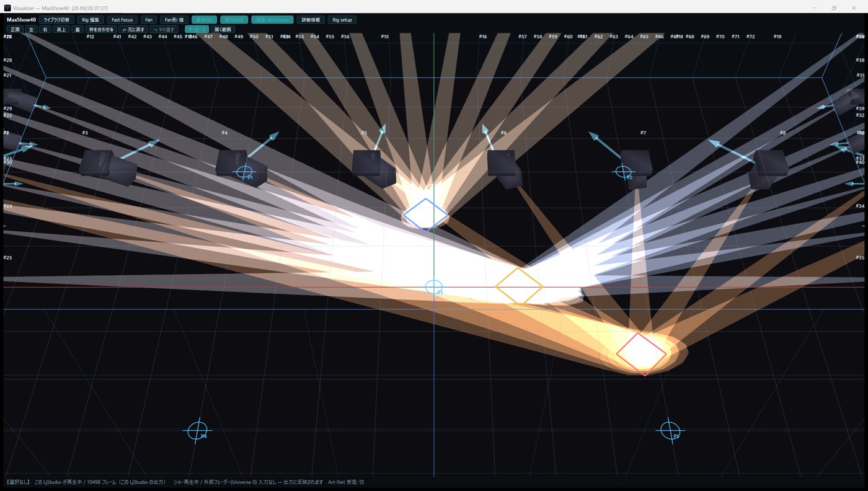Click fixture label #19

(x=777, y=37)
